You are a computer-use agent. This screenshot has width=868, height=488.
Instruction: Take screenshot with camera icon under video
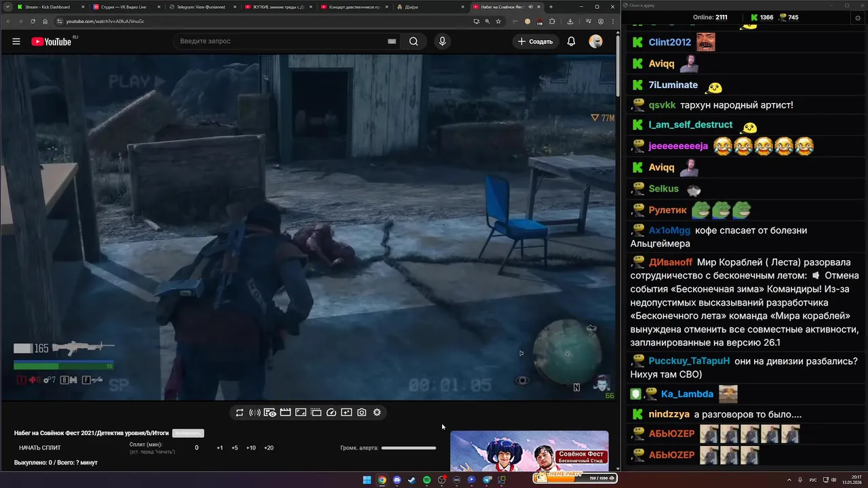coord(361,412)
